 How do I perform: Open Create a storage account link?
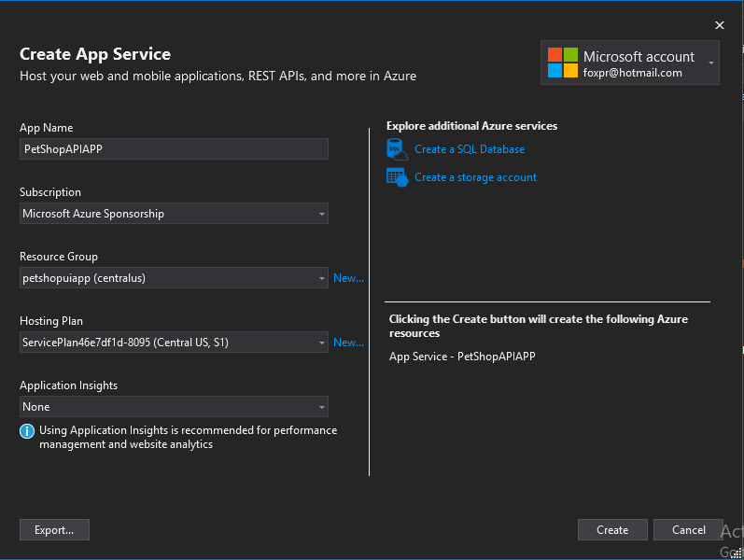(475, 177)
